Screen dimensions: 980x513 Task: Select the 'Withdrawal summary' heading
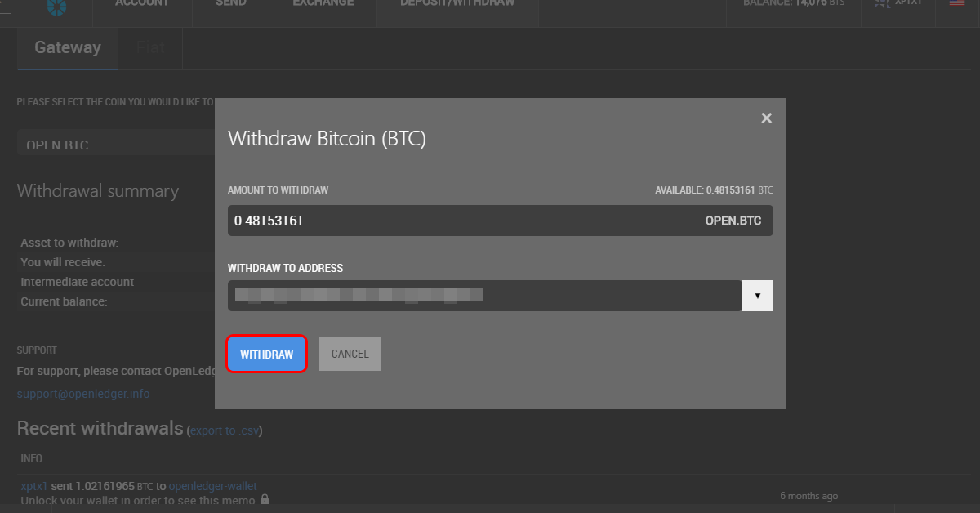(98, 191)
